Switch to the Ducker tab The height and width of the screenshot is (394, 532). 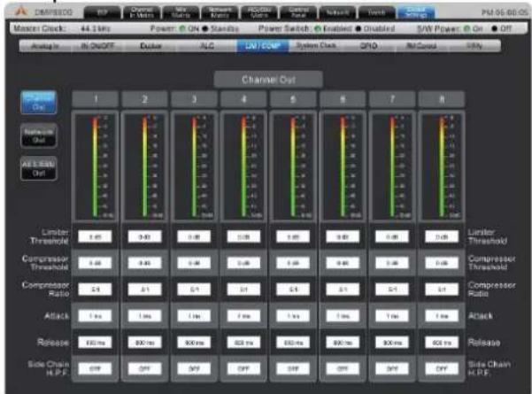pyautogui.click(x=151, y=46)
